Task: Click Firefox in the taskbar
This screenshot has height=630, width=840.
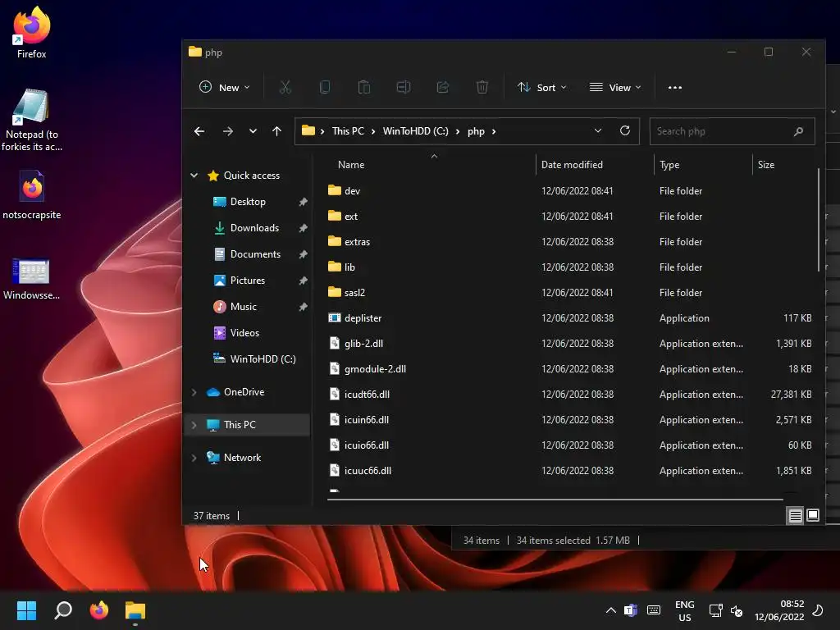Action: [x=99, y=610]
